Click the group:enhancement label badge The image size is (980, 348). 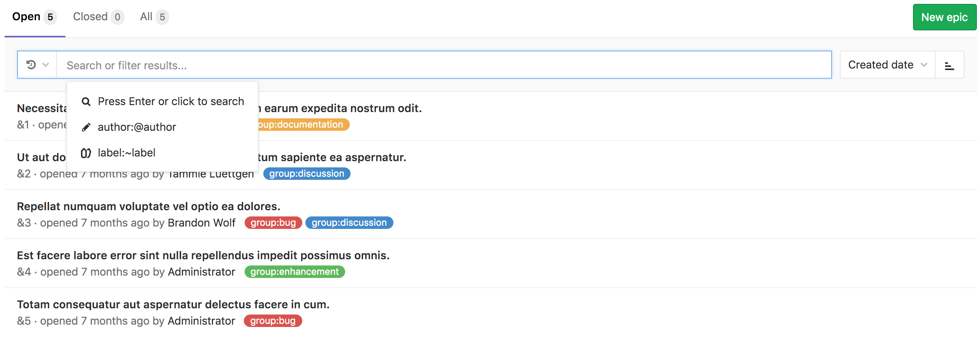coord(294,271)
